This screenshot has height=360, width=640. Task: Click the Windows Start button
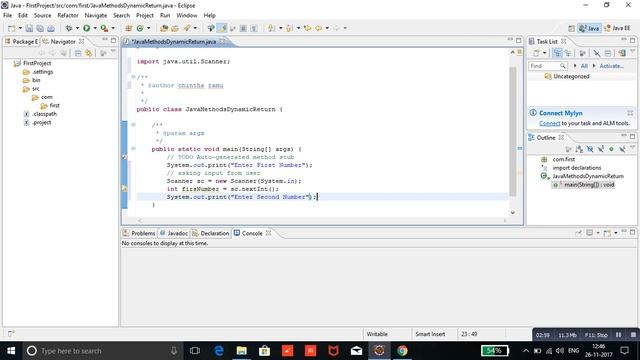(11, 351)
